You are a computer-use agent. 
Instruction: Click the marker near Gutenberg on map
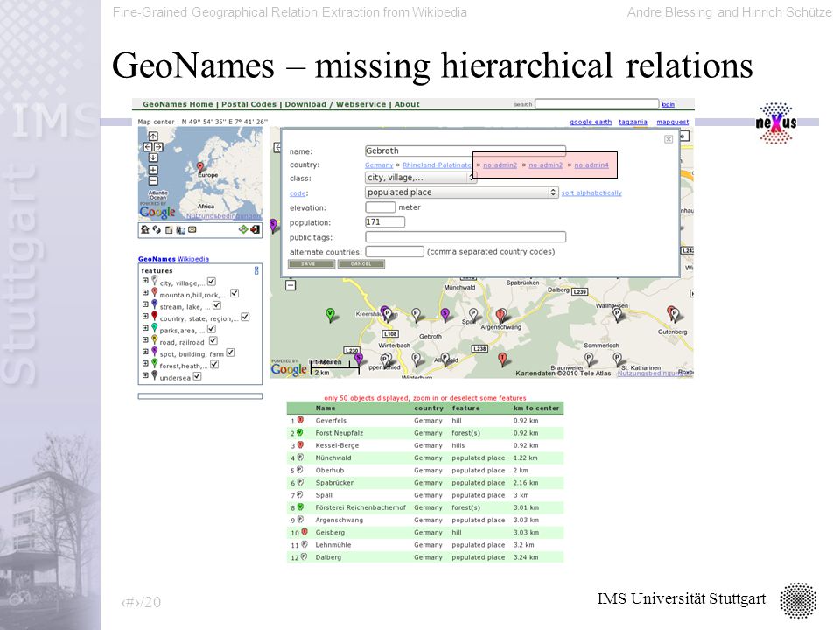point(673,314)
